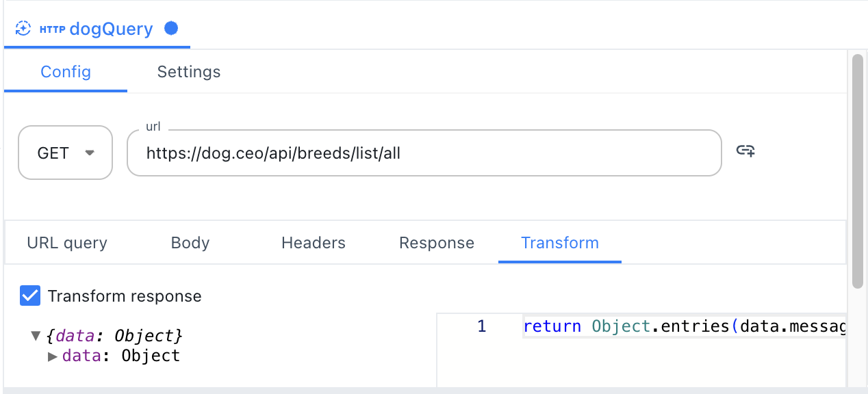This screenshot has height=394, width=868.
Task: Select the dogQuery HTTP query tab
Action: point(111,29)
